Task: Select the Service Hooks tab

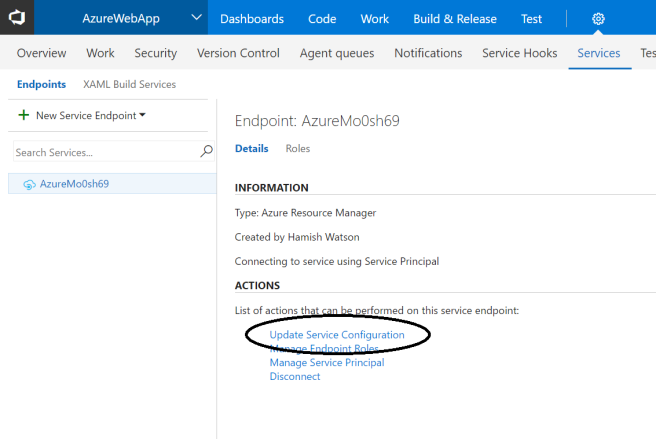Action: coord(519,53)
